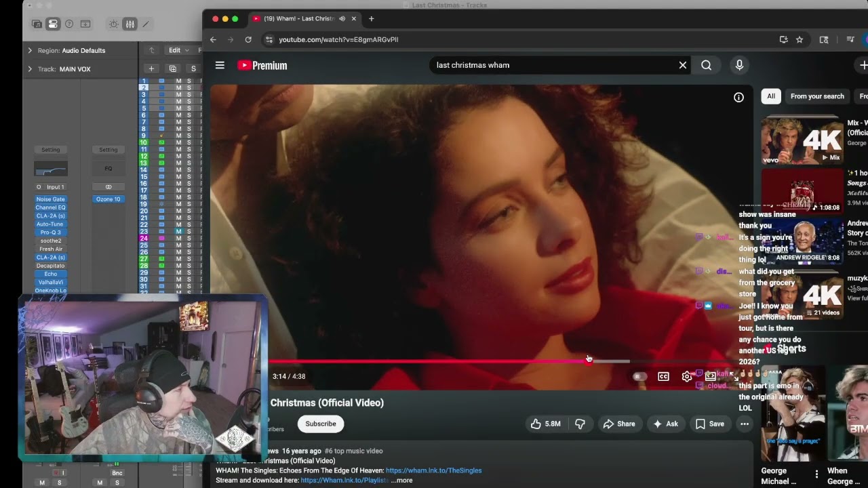Open the ValhallaVi plugin slot
868x488 pixels.
51,283
